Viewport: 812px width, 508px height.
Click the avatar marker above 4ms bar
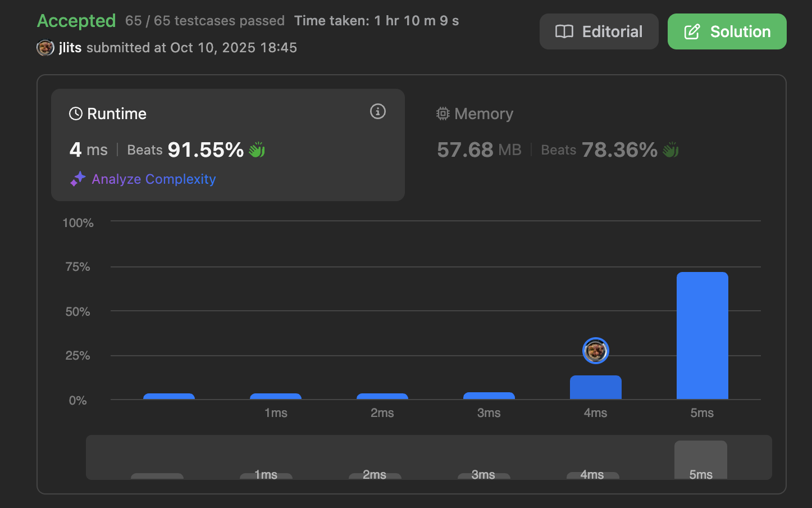click(x=596, y=351)
